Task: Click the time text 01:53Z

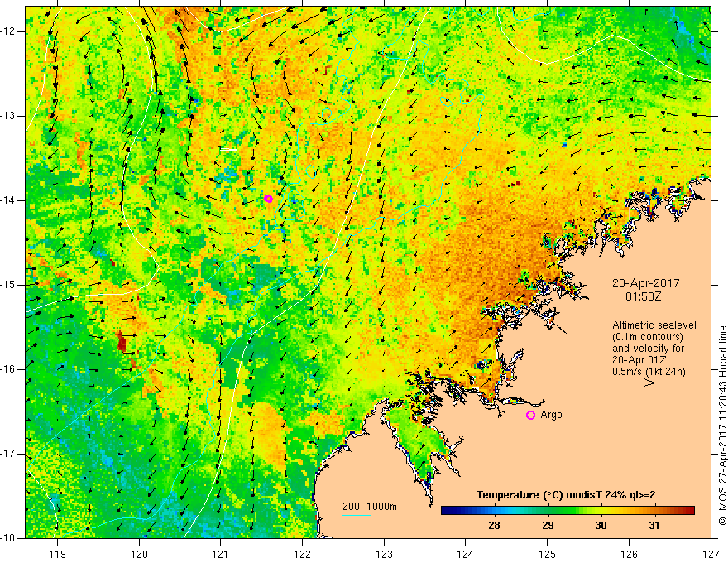Action: point(644,296)
